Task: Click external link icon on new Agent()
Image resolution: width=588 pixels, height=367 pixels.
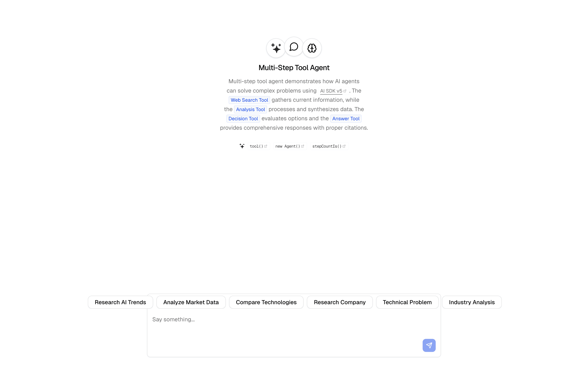Action: (303, 146)
